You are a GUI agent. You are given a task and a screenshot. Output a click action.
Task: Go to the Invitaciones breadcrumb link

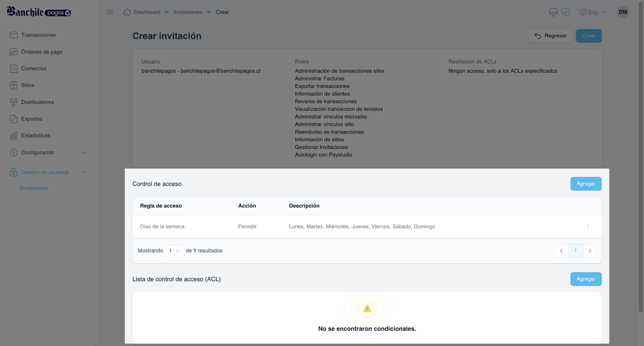point(188,12)
